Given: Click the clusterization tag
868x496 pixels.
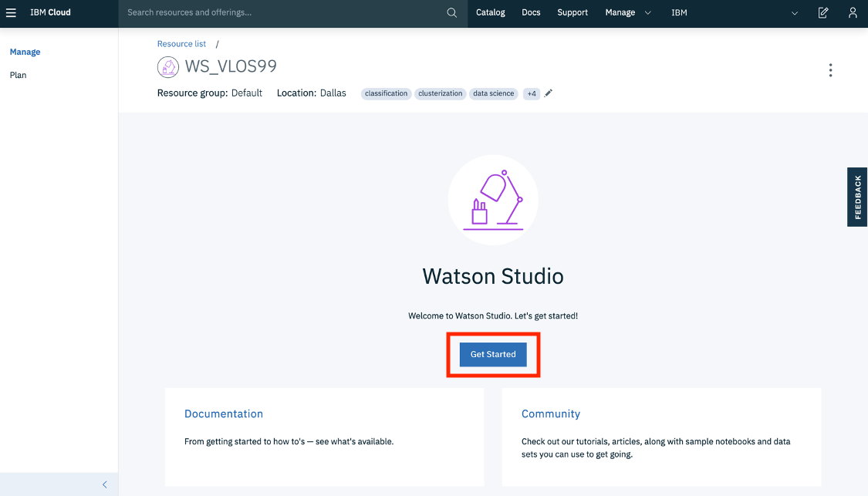Looking at the screenshot, I should [440, 93].
